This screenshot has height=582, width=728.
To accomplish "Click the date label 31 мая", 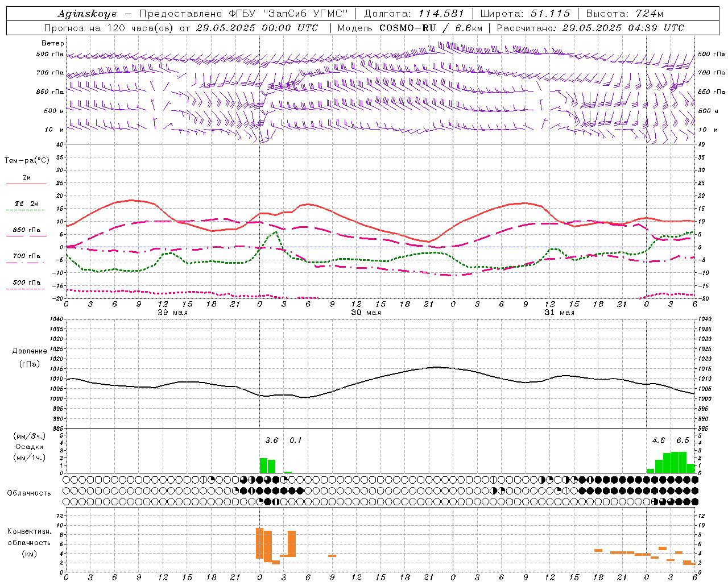I will pos(560,313).
